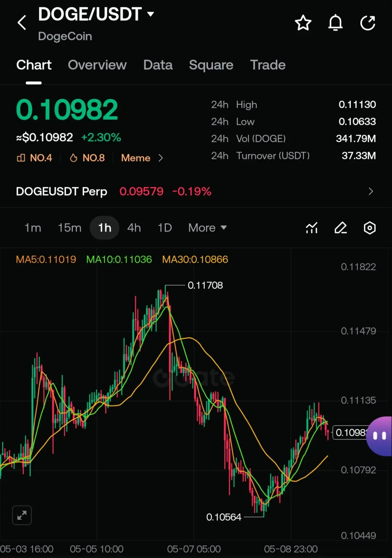Viewport: 392px width, 558px height.
Task: Switch to the Chart tab
Action: (x=34, y=65)
